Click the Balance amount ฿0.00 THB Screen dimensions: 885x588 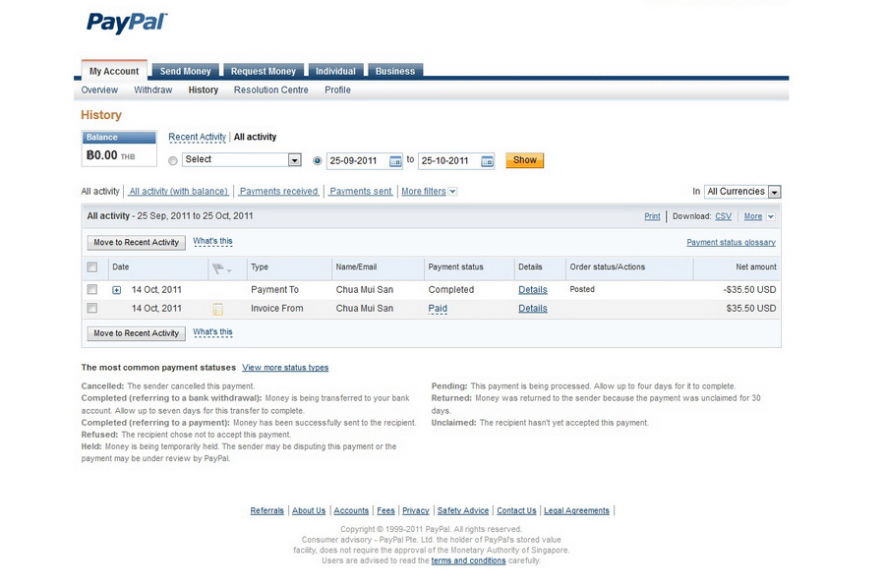(110, 155)
